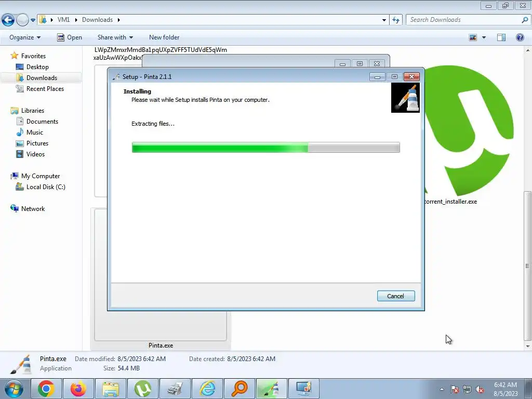Screen dimensions: 532x399
Task: Click the torrent_installer.exe file name
Action: tap(451, 202)
